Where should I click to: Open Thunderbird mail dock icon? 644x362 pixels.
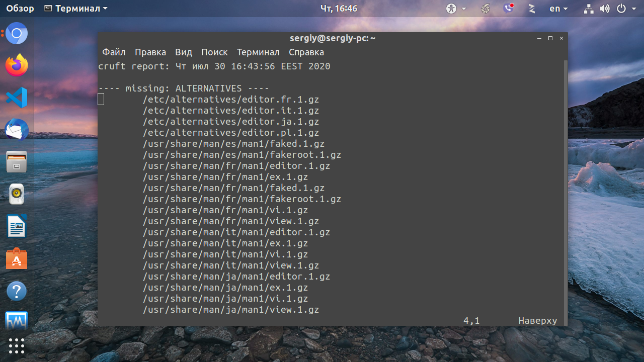tap(17, 130)
